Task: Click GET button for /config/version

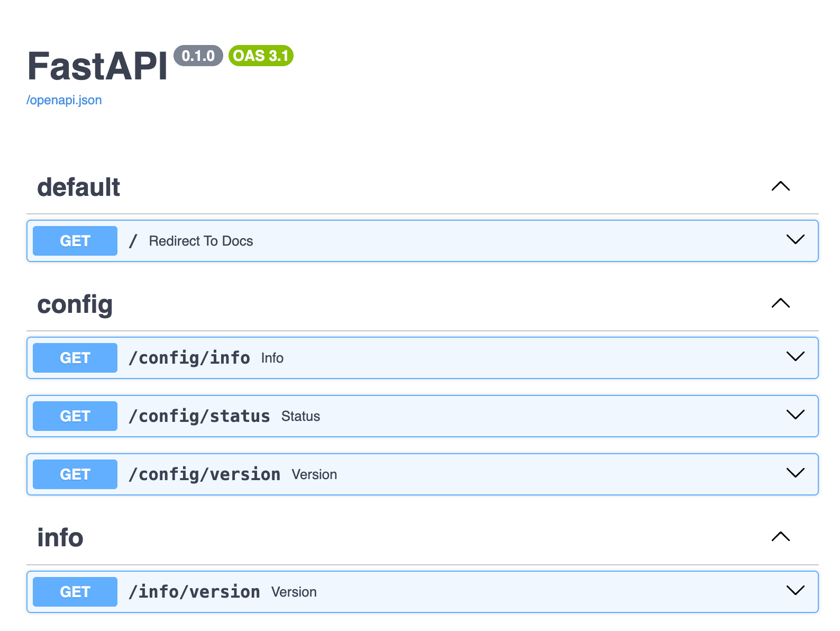Action: click(x=75, y=474)
